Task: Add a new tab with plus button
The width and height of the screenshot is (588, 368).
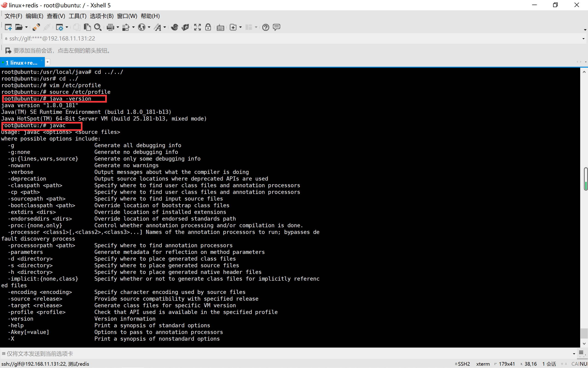Action: [48, 62]
